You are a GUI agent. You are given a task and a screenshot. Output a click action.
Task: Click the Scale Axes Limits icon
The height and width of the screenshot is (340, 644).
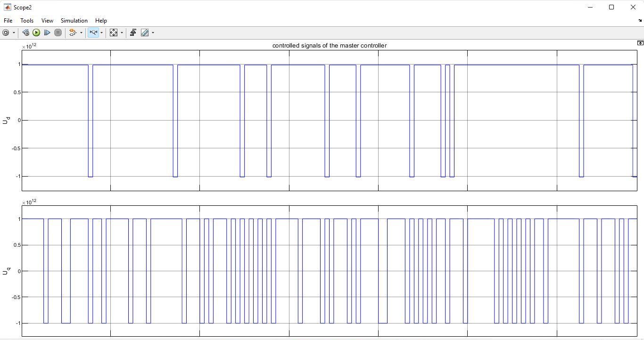(113, 32)
